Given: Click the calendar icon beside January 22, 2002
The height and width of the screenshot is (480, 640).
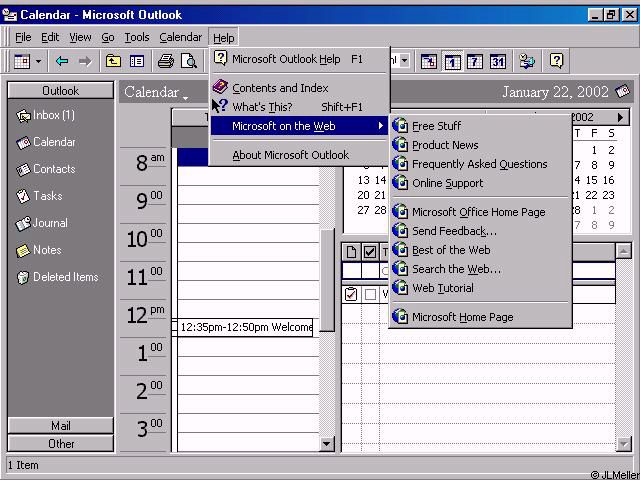Looking at the screenshot, I should click(623, 91).
